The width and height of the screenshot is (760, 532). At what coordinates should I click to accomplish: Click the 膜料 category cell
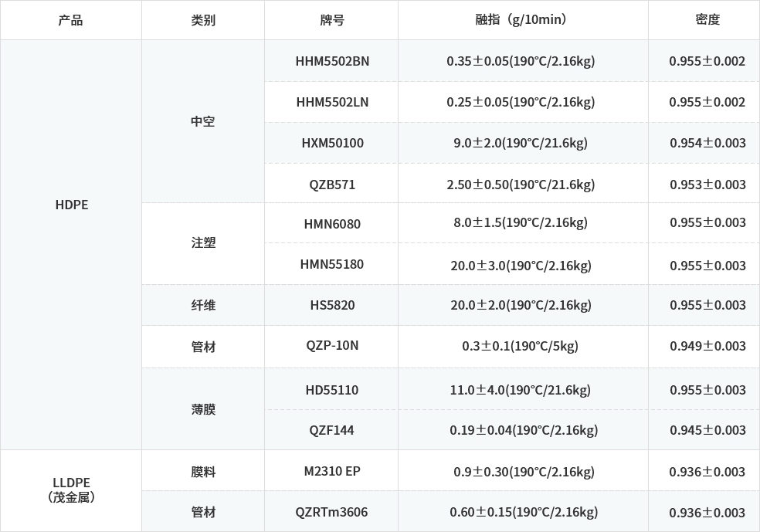tap(202, 471)
